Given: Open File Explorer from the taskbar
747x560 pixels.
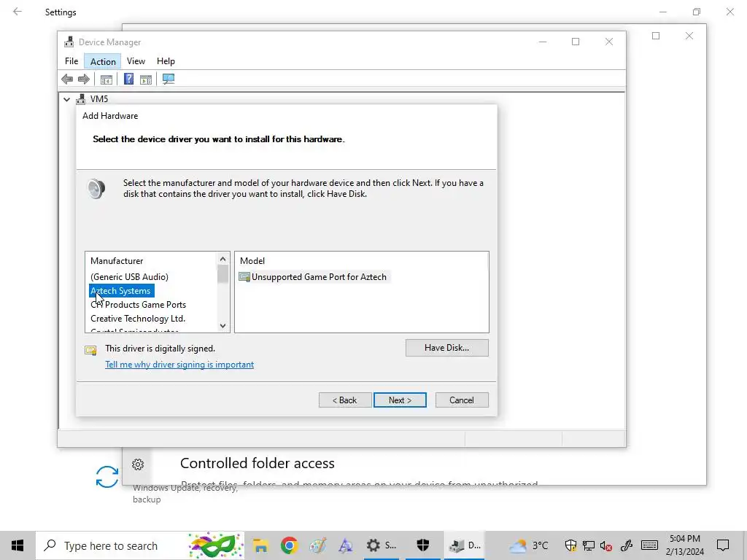Looking at the screenshot, I should (260, 545).
